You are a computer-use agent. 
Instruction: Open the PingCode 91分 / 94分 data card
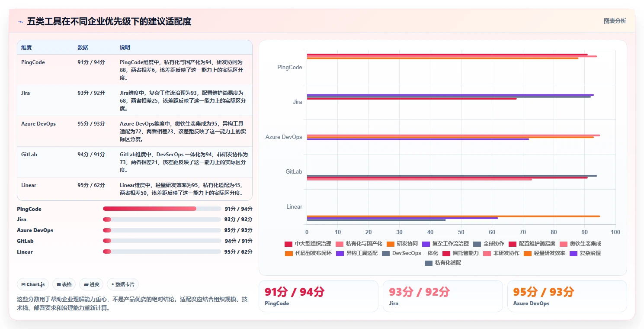point(318,296)
